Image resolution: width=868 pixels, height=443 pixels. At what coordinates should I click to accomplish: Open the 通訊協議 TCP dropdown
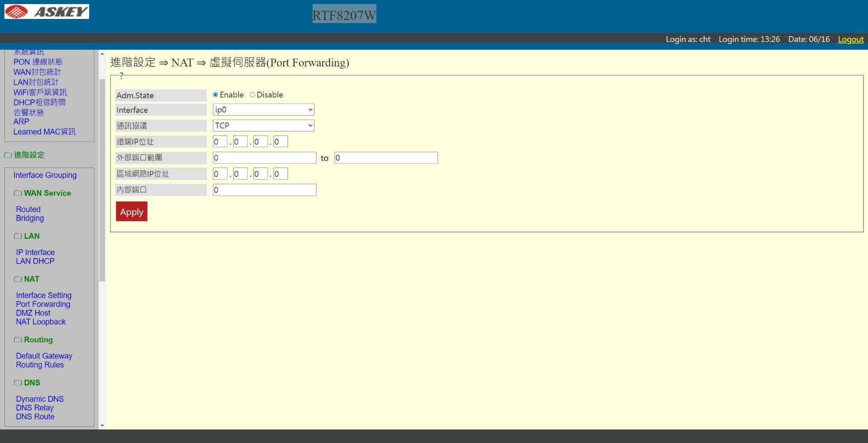[x=264, y=126]
